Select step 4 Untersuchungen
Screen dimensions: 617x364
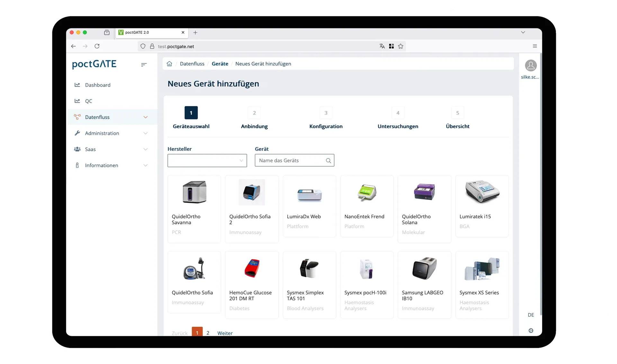point(398,118)
